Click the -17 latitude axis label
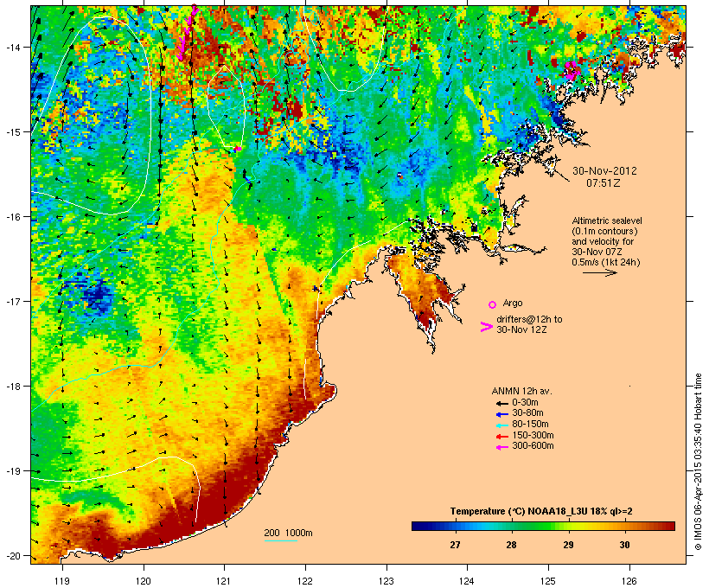 13,301
